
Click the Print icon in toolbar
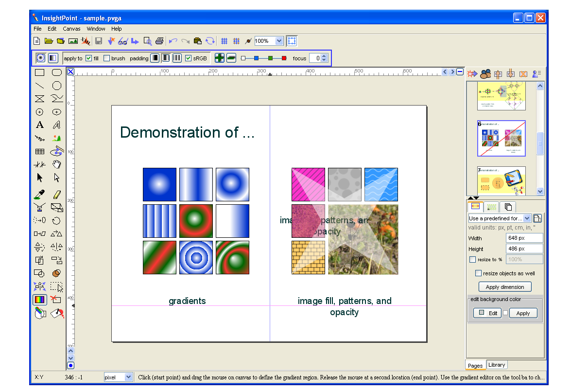(x=159, y=41)
